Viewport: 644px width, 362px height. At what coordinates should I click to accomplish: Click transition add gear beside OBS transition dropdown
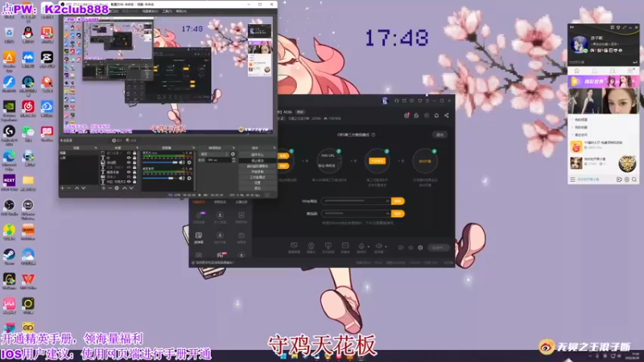click(233, 154)
